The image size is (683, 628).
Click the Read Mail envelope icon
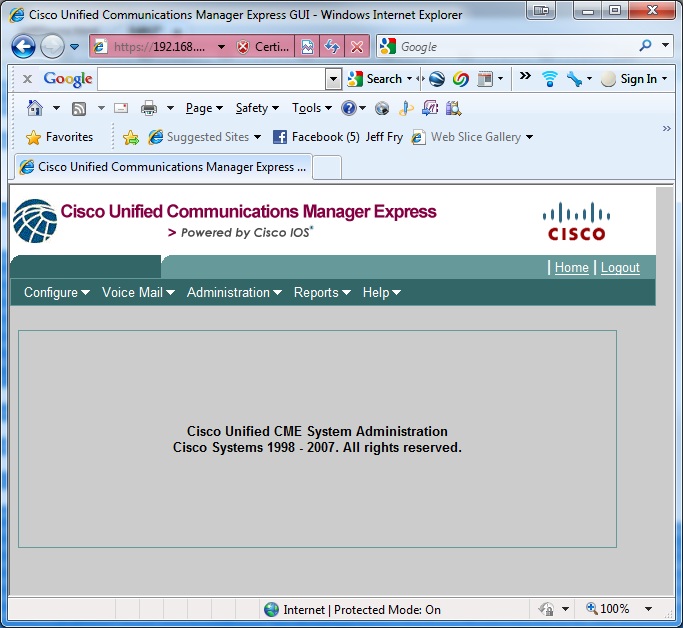pos(121,108)
